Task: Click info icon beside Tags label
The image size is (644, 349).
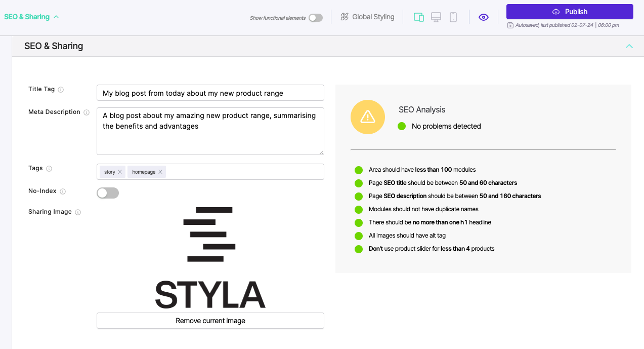Action: coord(49,169)
